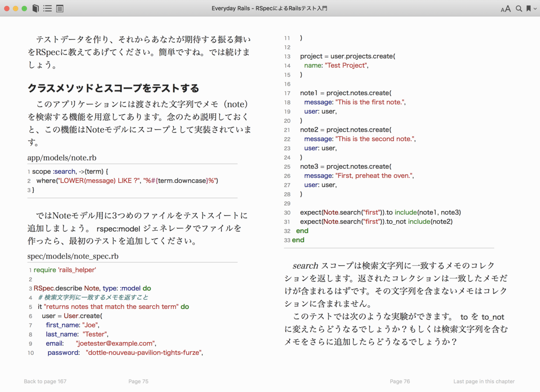Open the Library book icon
The image size is (540, 392).
pos(36,9)
